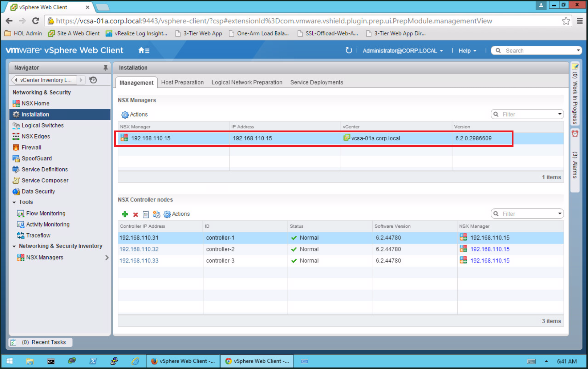Image resolution: width=588 pixels, height=369 pixels.
Task: Open File Explorer from taskbar
Action: coord(30,361)
